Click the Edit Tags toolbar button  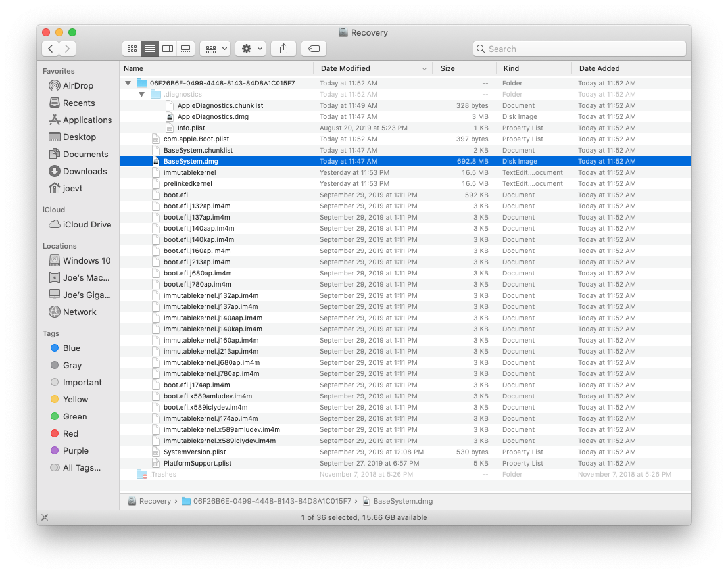click(314, 49)
